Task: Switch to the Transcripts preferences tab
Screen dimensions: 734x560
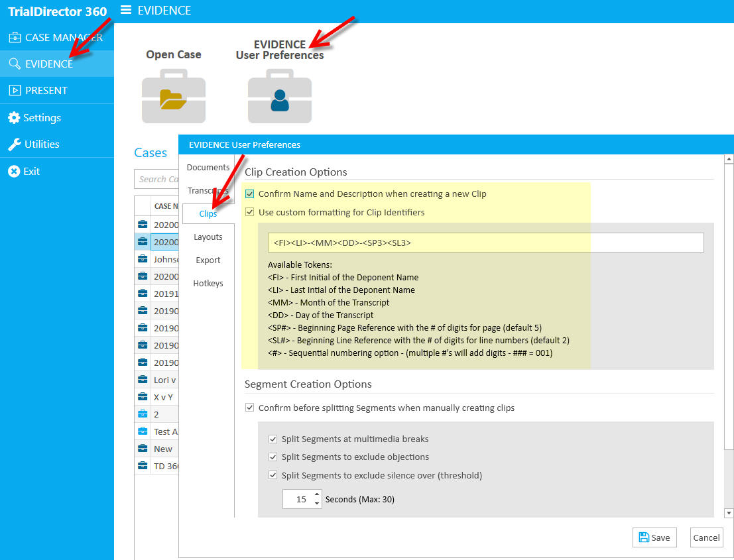Action: pos(208,190)
